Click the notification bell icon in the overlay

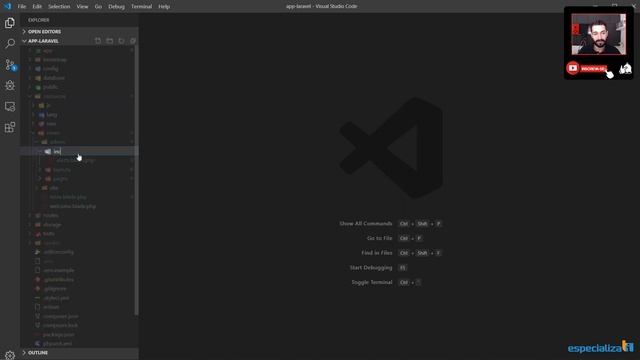(625, 69)
